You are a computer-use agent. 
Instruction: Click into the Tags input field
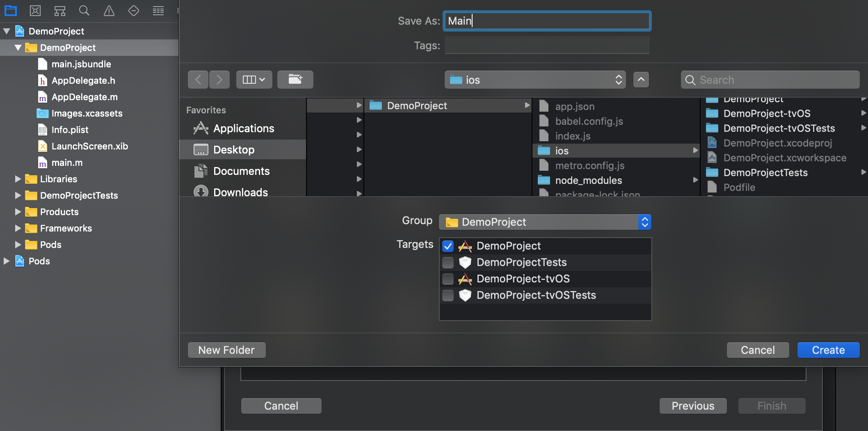(547, 45)
